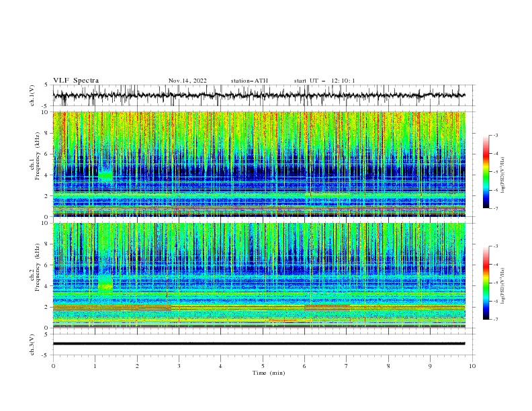Screen dimensions: 532x411
Task: Select the "start UT = 12:10:1" text
Action: (x=324, y=81)
